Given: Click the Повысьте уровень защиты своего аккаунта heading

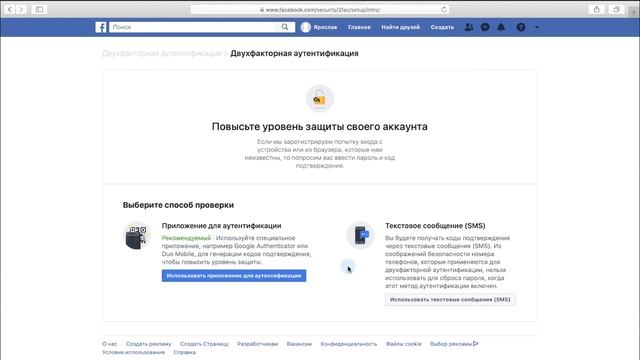Looking at the screenshot, I should [x=320, y=127].
